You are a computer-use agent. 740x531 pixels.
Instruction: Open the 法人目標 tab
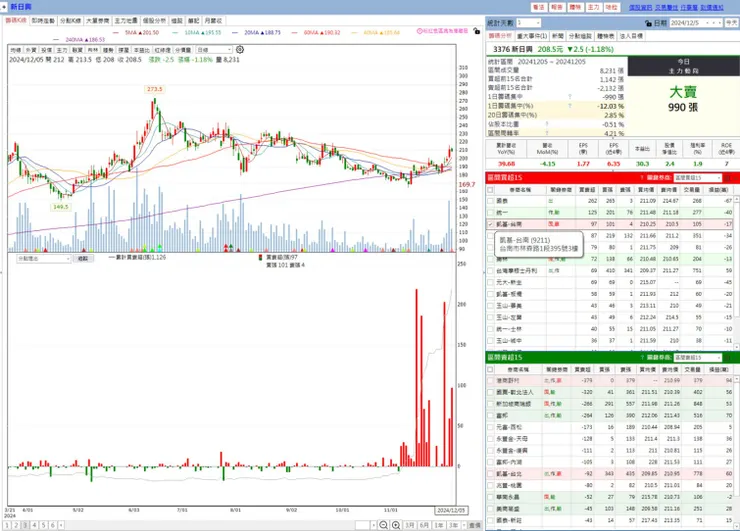pos(631,36)
